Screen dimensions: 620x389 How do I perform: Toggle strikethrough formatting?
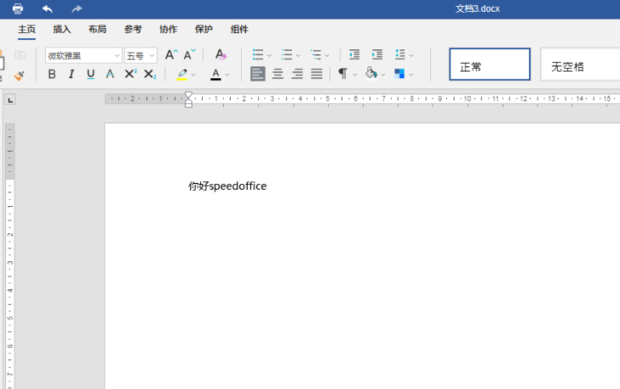110,74
